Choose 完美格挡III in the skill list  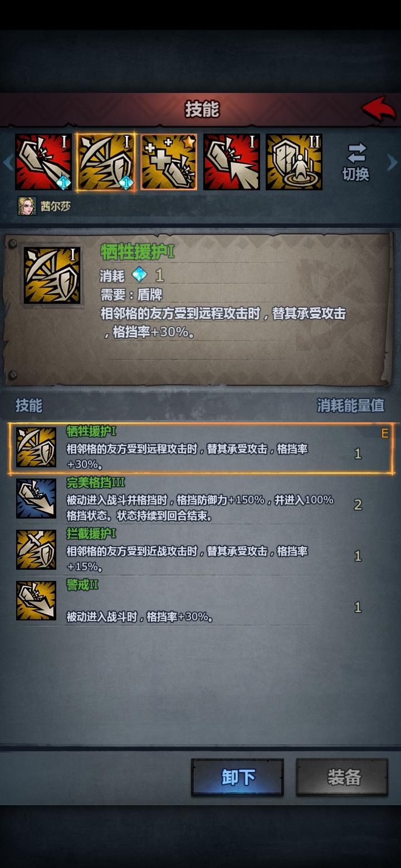point(200,499)
